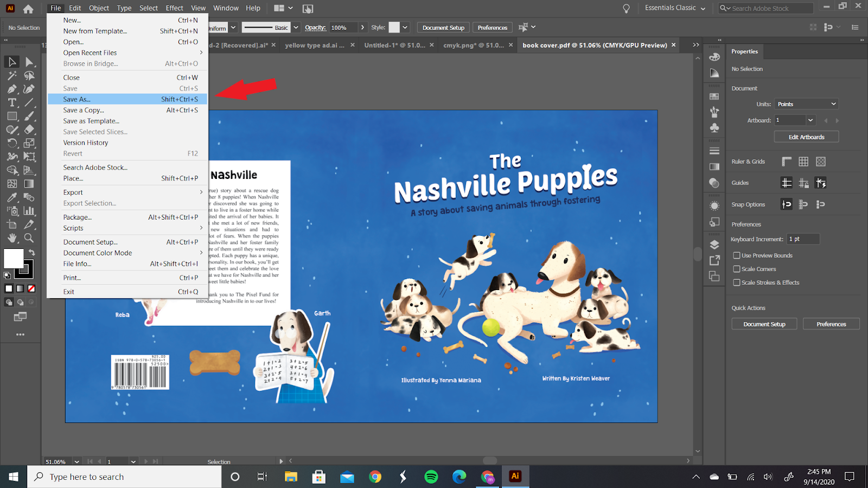868x488 pixels.
Task: Select the Direct Selection tool
Action: (29, 62)
